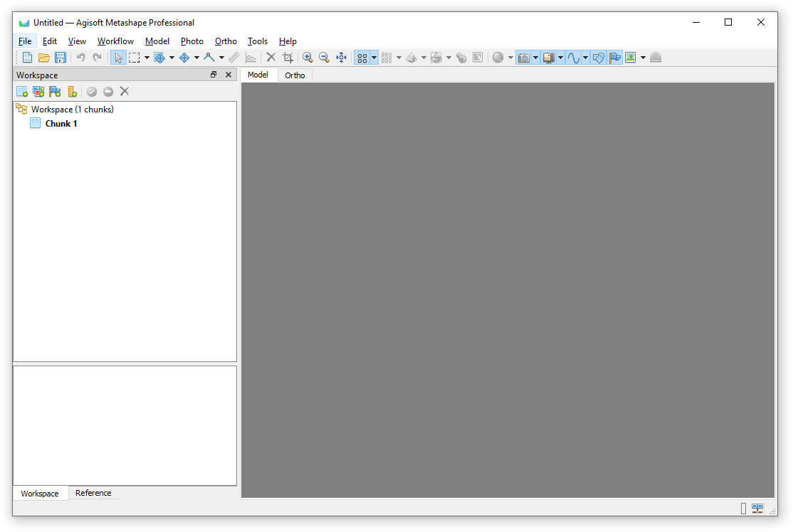Open the point cloud view dropdown
Viewport: 793px width, 532px height.
point(399,58)
